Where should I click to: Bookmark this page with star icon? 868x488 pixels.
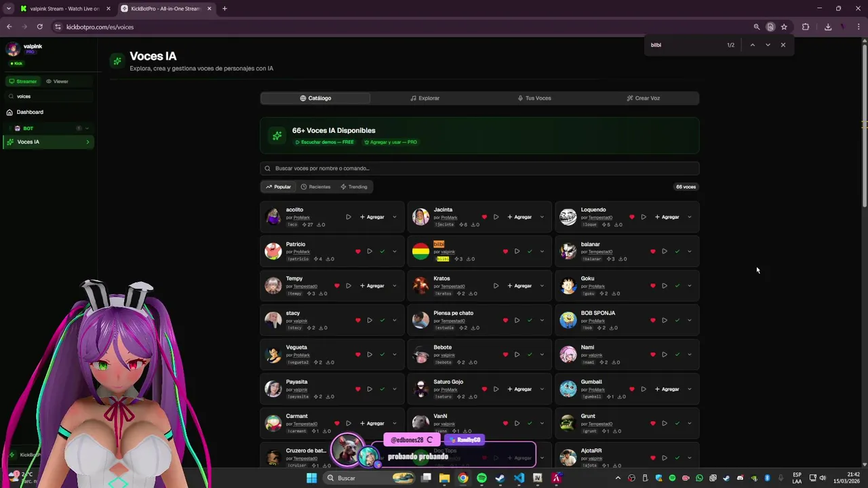pos(784,27)
